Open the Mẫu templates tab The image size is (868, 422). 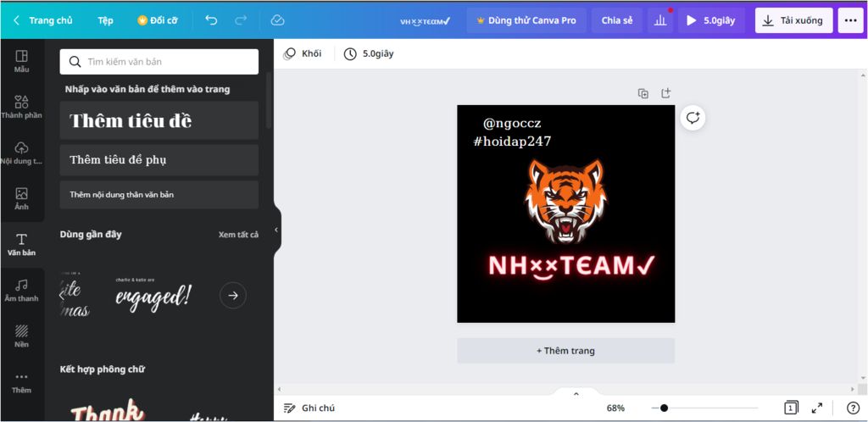pyautogui.click(x=21, y=61)
